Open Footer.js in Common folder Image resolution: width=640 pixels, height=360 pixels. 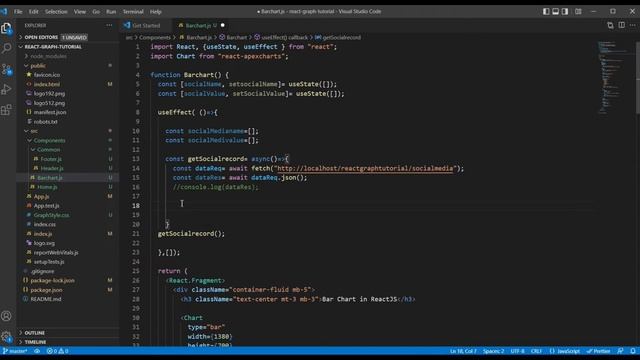(67, 159)
